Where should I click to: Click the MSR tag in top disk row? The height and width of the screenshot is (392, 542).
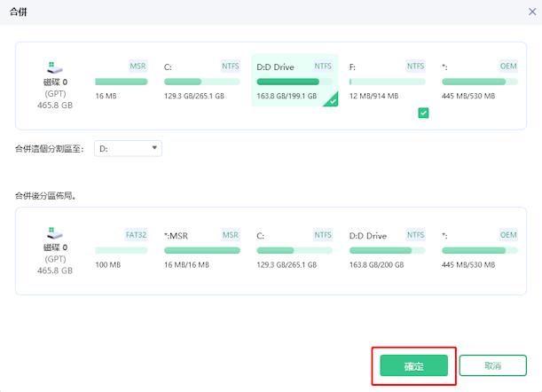click(x=137, y=66)
